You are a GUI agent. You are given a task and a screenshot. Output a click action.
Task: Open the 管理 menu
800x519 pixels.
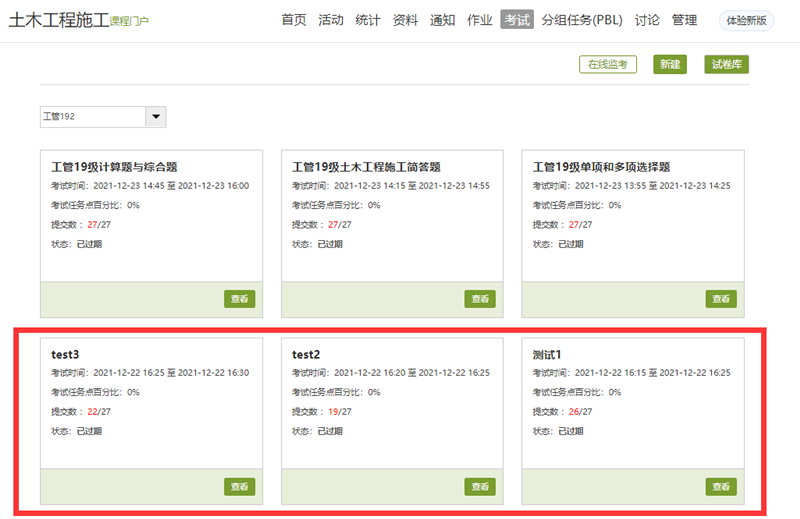point(684,20)
